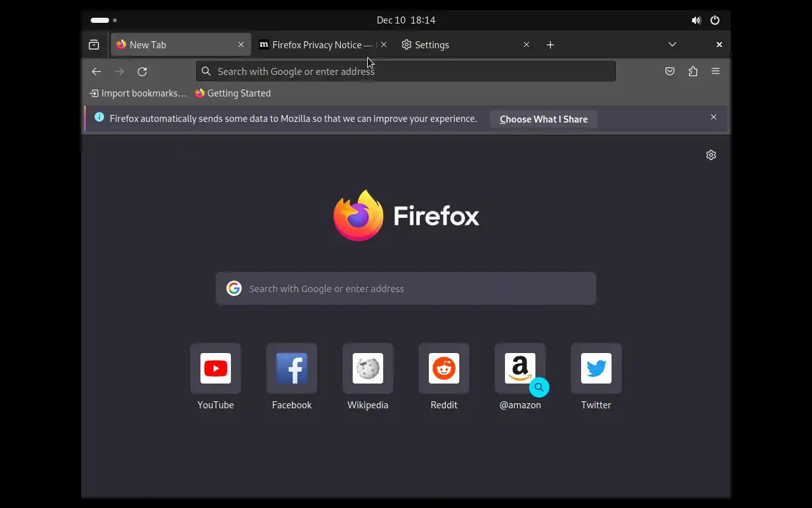Dismiss the data sharing notification bar
Screen dimensions: 812x508
coord(714,117)
